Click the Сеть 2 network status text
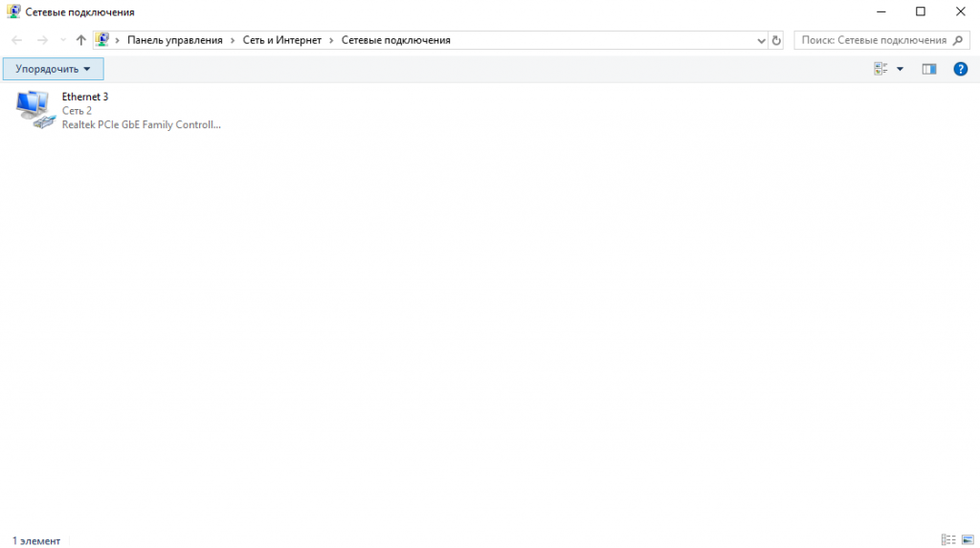Image resolution: width=980 pixels, height=548 pixels. coord(77,111)
